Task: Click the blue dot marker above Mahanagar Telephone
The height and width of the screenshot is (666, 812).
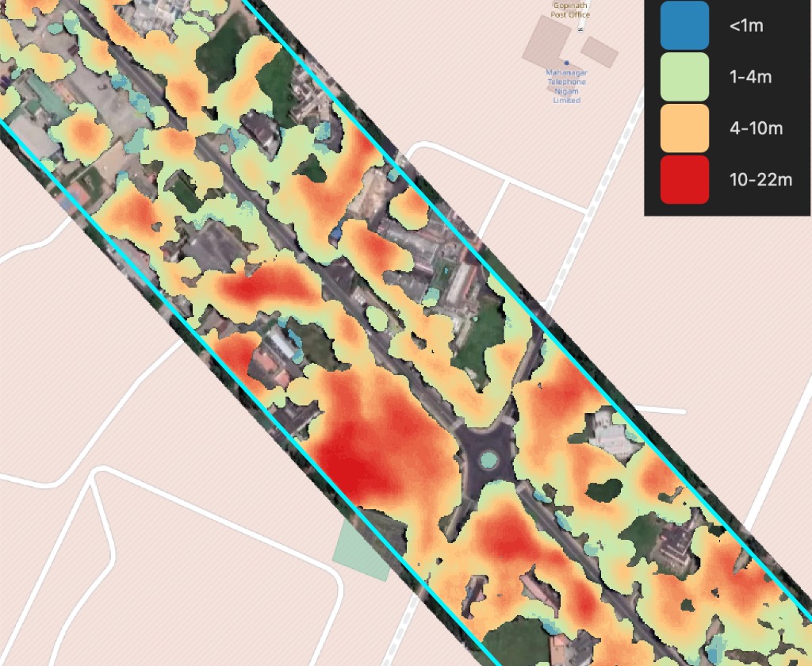Action: (566, 63)
